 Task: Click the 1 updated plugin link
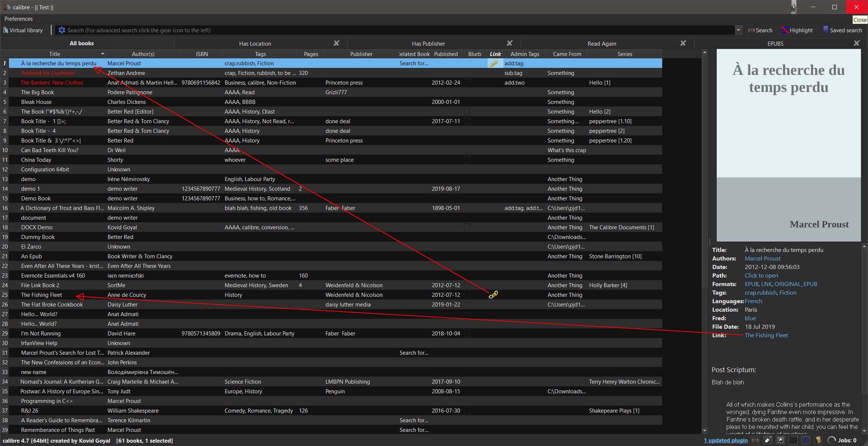(726, 440)
